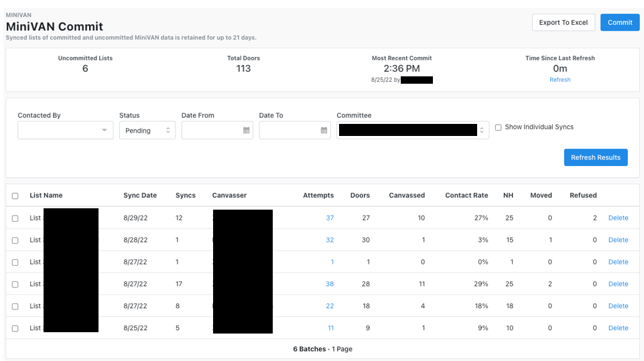
Task: Open the Contacted By dropdown
Action: [65, 130]
